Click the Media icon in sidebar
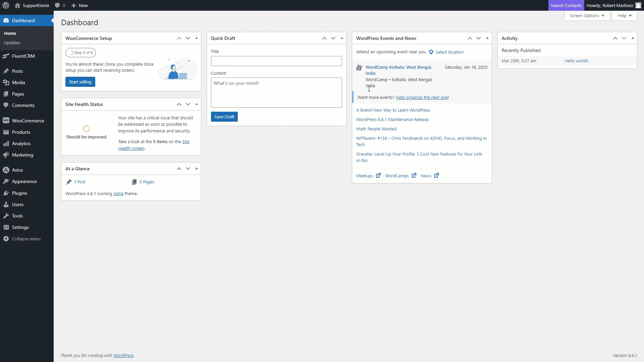The height and width of the screenshot is (362, 644). click(x=6, y=82)
